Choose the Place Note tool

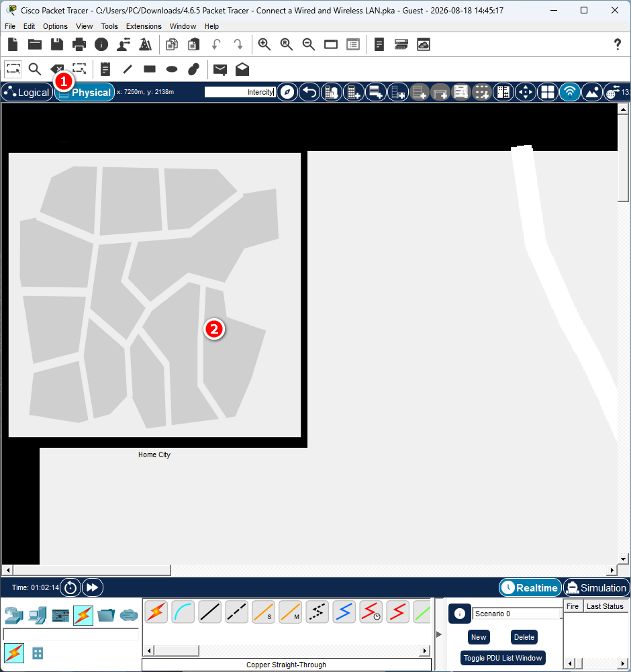105,69
